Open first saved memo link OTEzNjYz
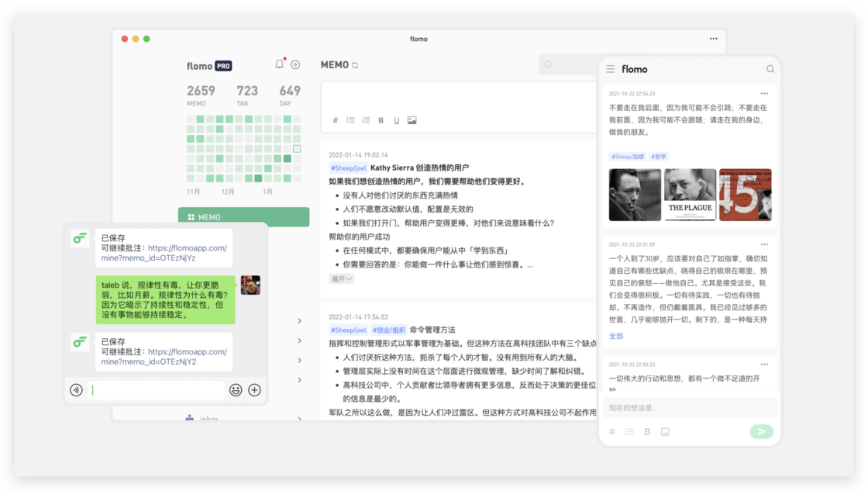 (164, 253)
